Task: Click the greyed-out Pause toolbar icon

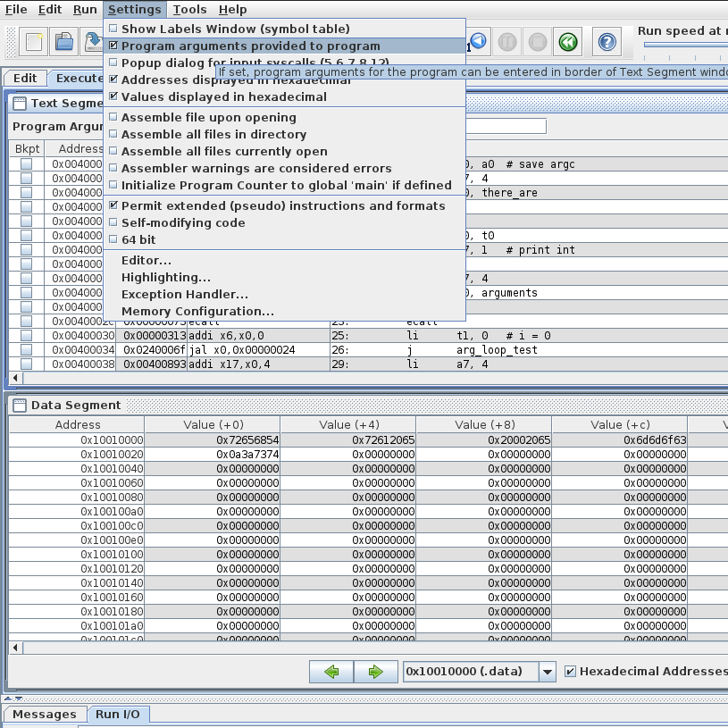Action: [507, 42]
